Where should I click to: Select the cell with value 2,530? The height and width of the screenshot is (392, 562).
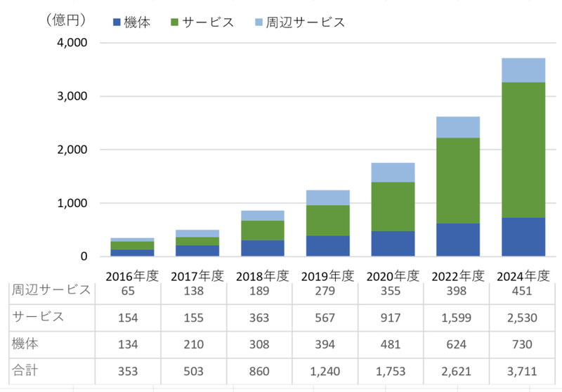point(523,317)
